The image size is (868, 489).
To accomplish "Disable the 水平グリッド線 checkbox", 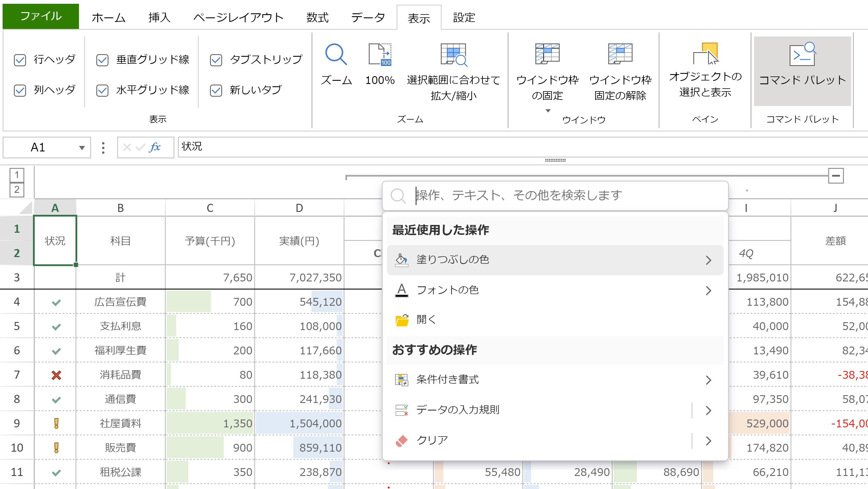I will tap(102, 90).
